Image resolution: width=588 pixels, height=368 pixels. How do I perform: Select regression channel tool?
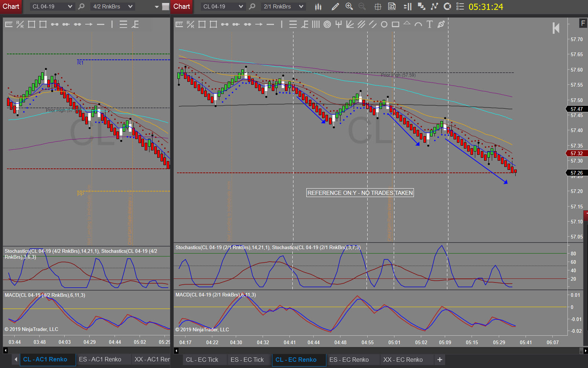(361, 24)
